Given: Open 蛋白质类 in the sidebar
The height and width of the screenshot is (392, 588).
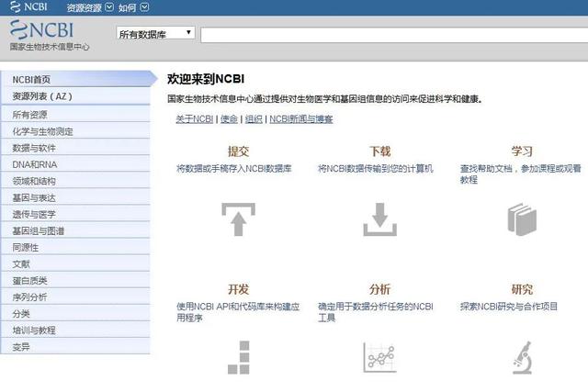Looking at the screenshot, I should pos(75,280).
